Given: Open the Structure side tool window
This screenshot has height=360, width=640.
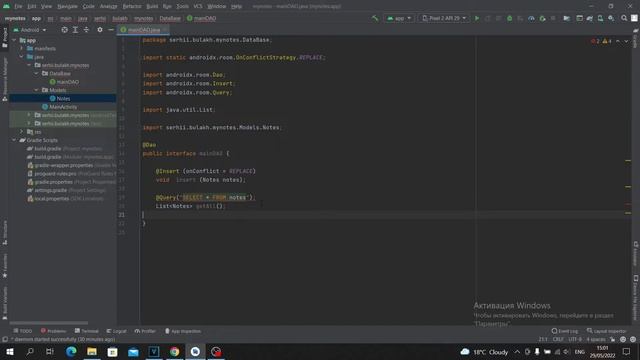Looking at the screenshot, I should pyautogui.click(x=5, y=233).
